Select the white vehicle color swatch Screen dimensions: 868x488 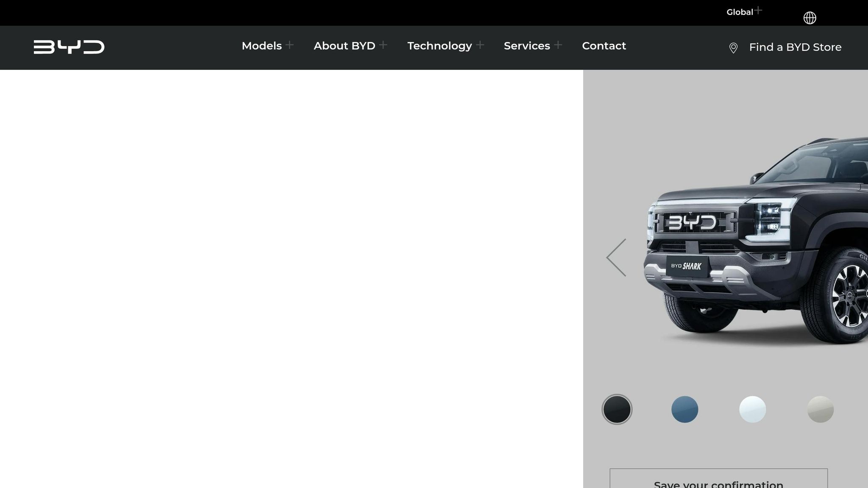click(752, 409)
